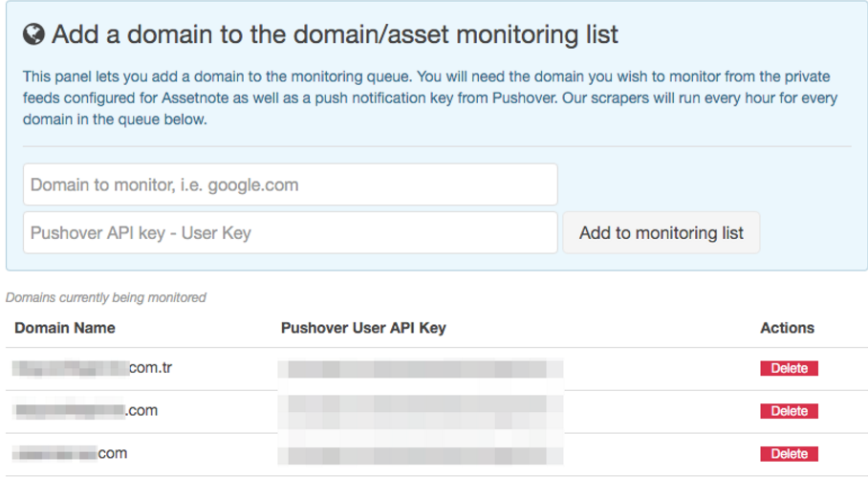Click the API key cell in the second row

tap(421, 411)
